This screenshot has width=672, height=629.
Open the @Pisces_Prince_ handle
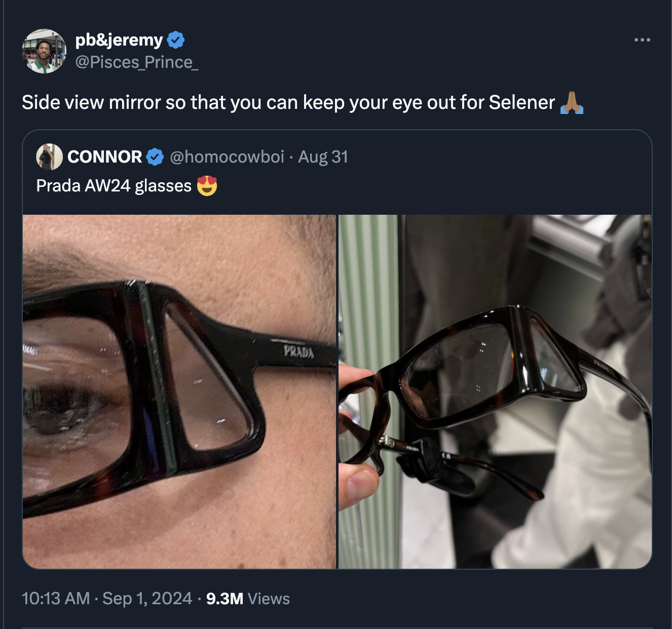pyautogui.click(x=137, y=62)
